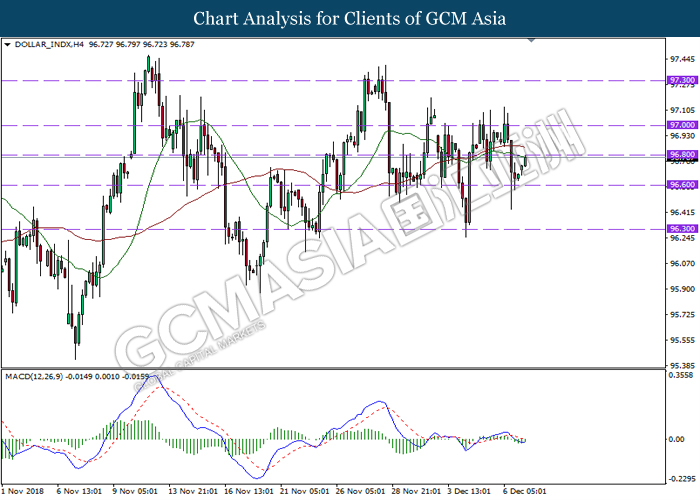700x500 pixels.
Task: Click the DOLLAR_INDX,H4 chart title text
Action: [x=49, y=45]
